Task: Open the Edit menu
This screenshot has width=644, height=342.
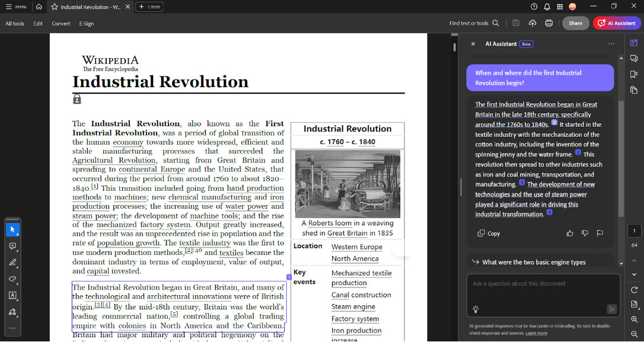Action: [38, 23]
